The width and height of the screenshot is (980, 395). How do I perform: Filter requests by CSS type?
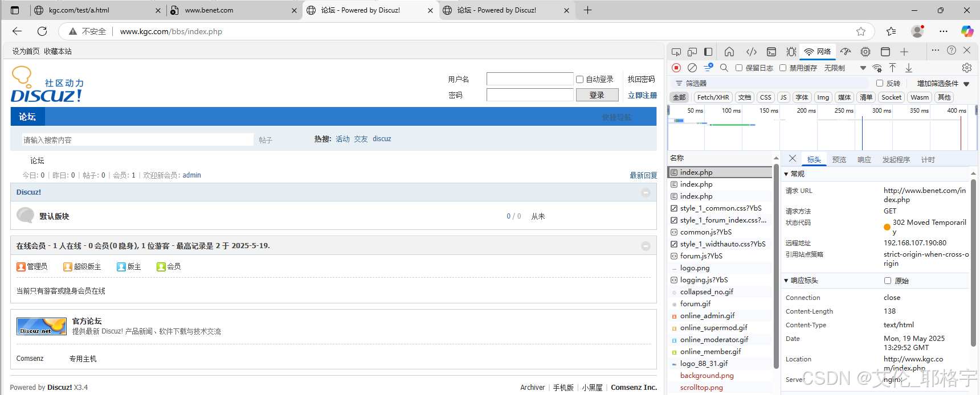click(x=766, y=97)
